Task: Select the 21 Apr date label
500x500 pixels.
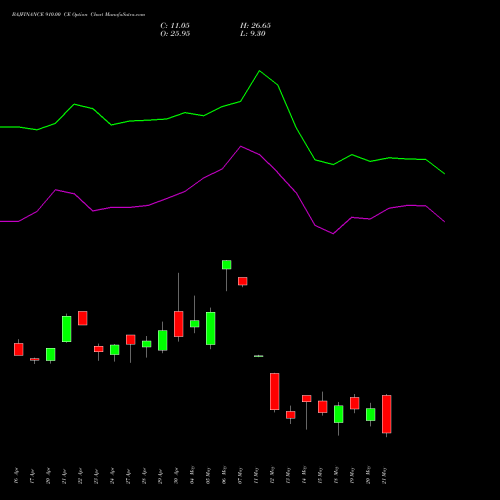Action: click(64, 476)
